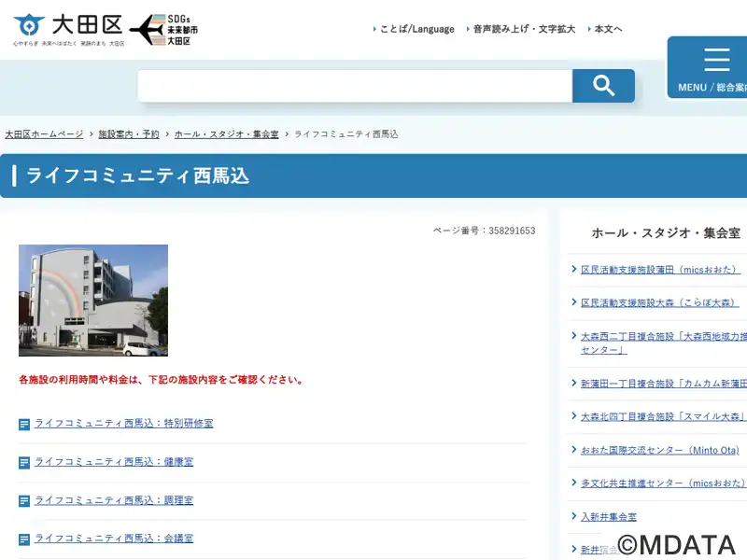The image size is (747, 560).
Task: Open 入新井集会室 sidebar link
Action: 608,516
